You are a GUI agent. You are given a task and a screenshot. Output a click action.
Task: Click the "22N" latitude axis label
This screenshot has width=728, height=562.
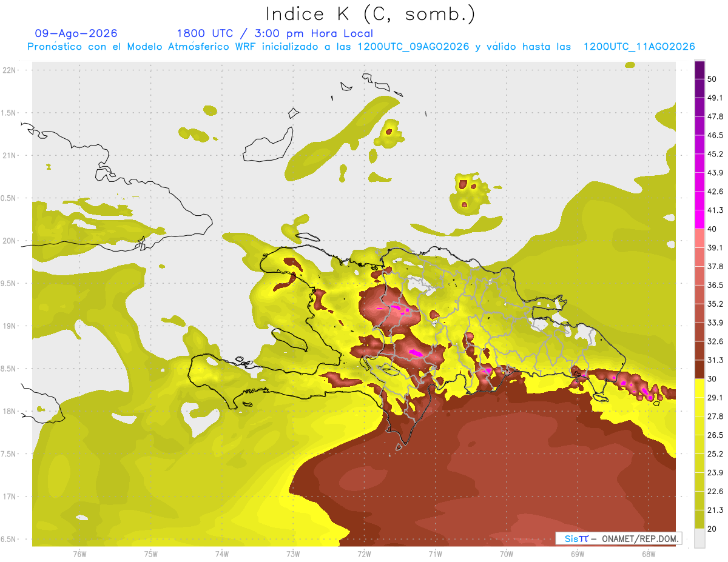coord(10,70)
